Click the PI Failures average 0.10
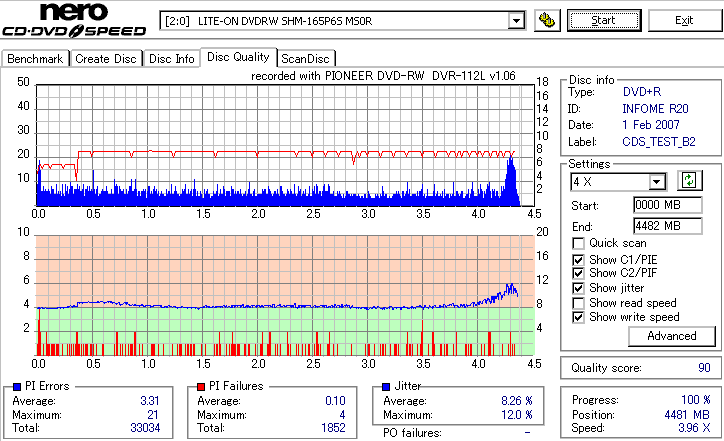Image resolution: width=724 pixels, height=441 pixels. [335, 401]
